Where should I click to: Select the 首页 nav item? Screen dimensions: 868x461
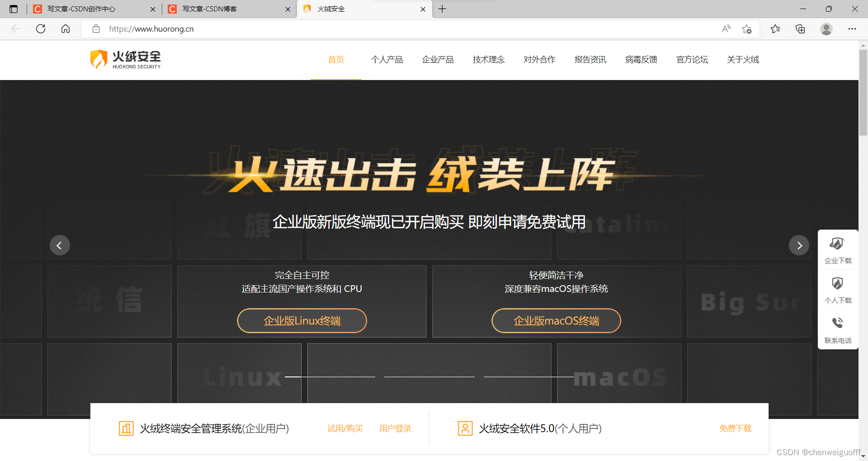coord(336,60)
